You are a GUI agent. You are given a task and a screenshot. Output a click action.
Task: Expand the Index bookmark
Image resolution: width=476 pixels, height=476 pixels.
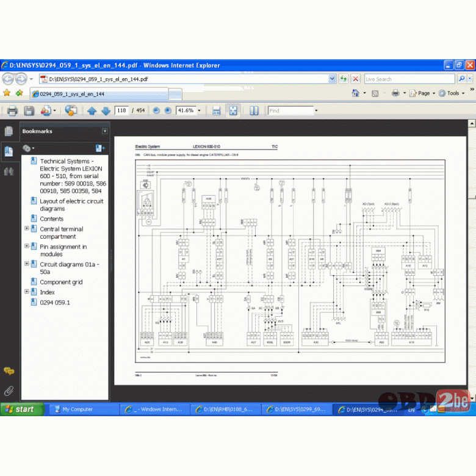(27, 292)
